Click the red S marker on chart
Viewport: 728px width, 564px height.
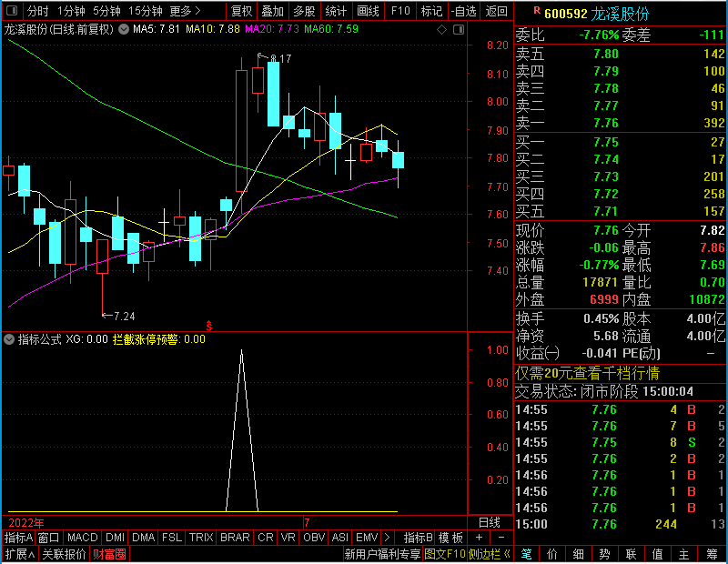click(x=209, y=326)
